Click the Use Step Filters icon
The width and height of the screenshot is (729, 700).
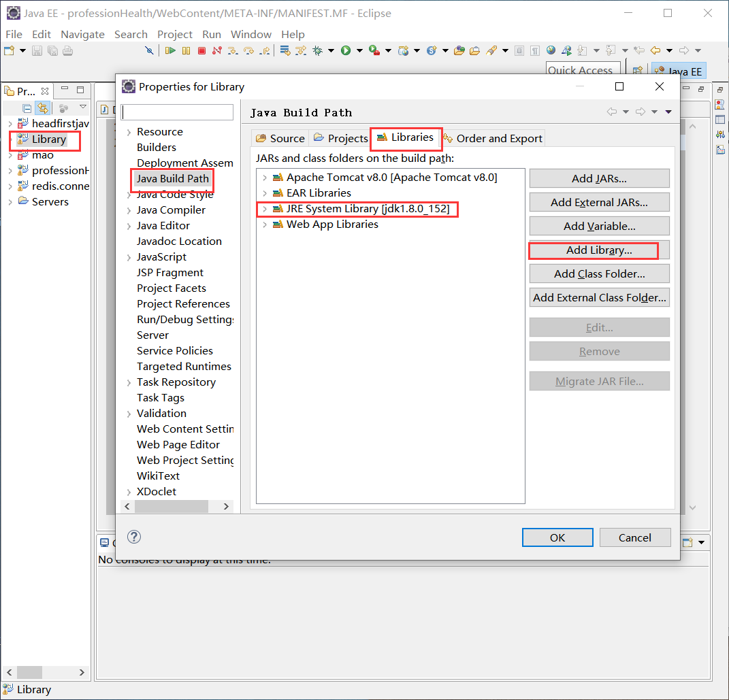pyautogui.click(x=301, y=50)
